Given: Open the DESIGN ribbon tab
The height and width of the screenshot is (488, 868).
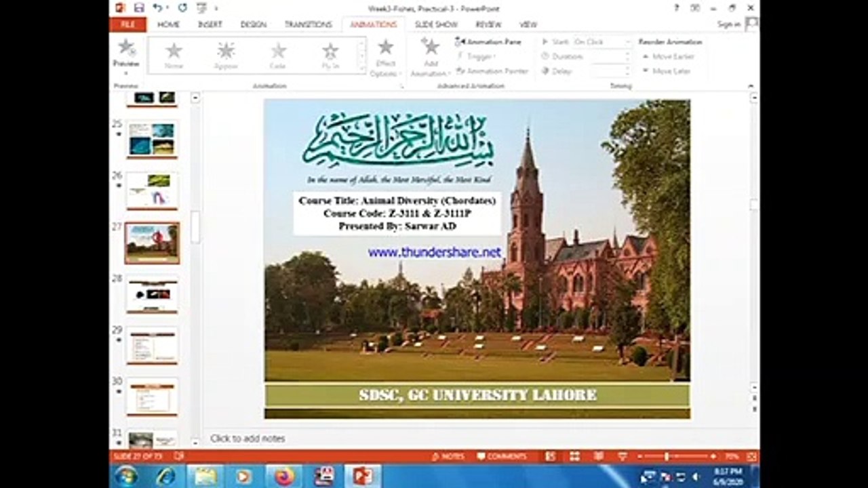Looking at the screenshot, I should (254, 24).
